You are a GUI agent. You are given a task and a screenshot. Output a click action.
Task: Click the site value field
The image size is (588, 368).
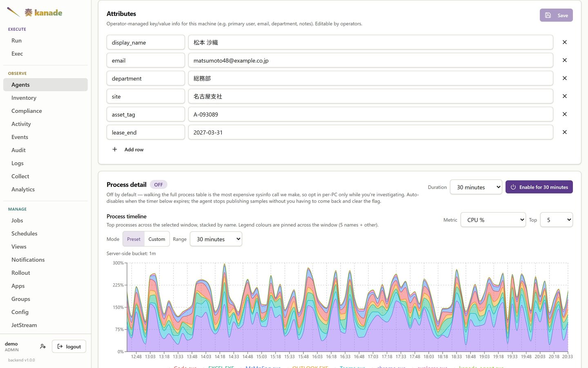point(370,96)
